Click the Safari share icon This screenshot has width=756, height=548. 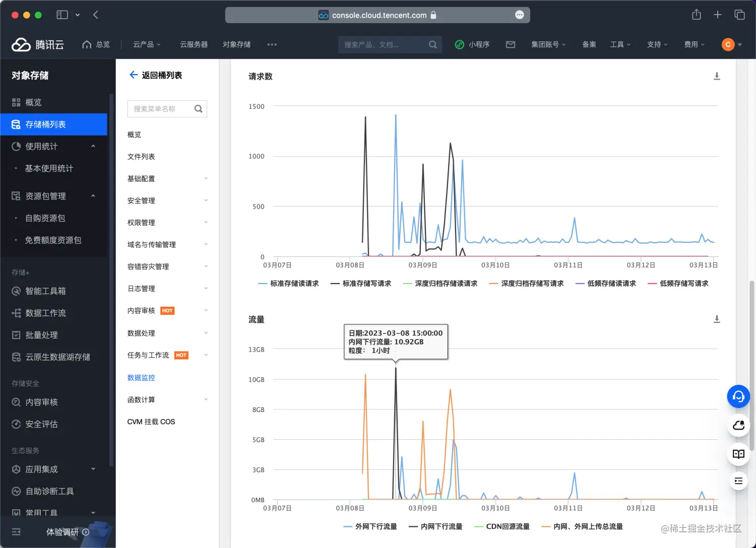tap(697, 15)
